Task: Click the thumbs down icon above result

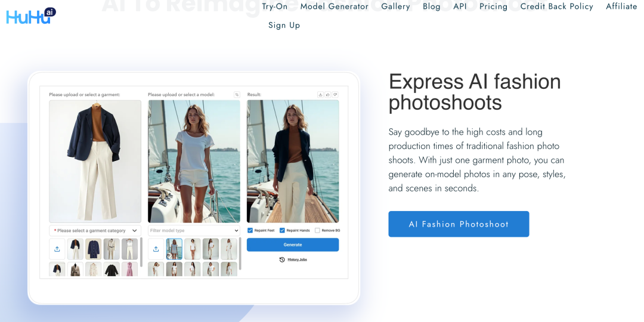Action: [335, 94]
